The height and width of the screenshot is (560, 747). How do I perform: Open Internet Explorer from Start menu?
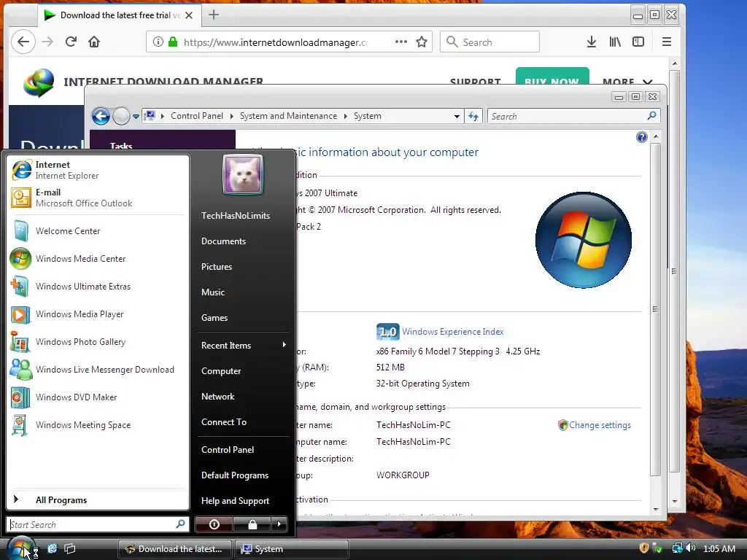pyautogui.click(x=98, y=170)
